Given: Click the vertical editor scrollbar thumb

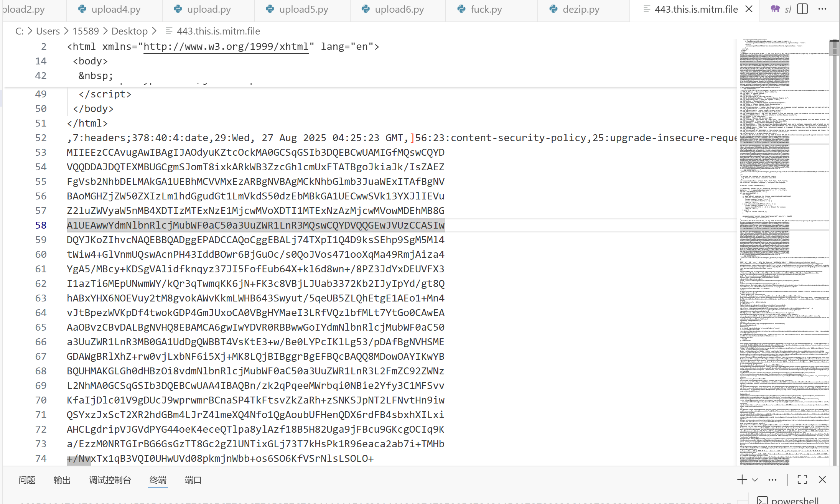Looking at the screenshot, I should pyautogui.click(x=834, y=48).
